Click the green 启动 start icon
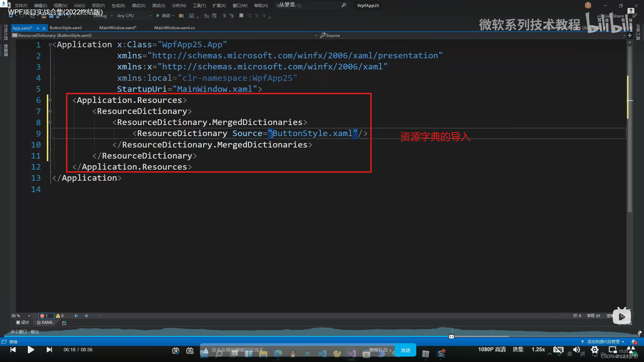Viewport: 644px width, 362px height. click(x=158, y=16)
